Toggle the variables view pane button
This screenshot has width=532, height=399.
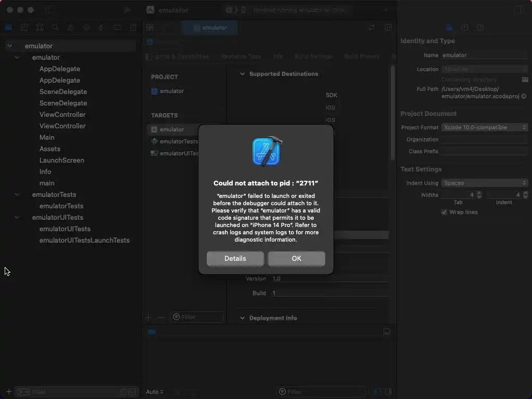click(377, 392)
